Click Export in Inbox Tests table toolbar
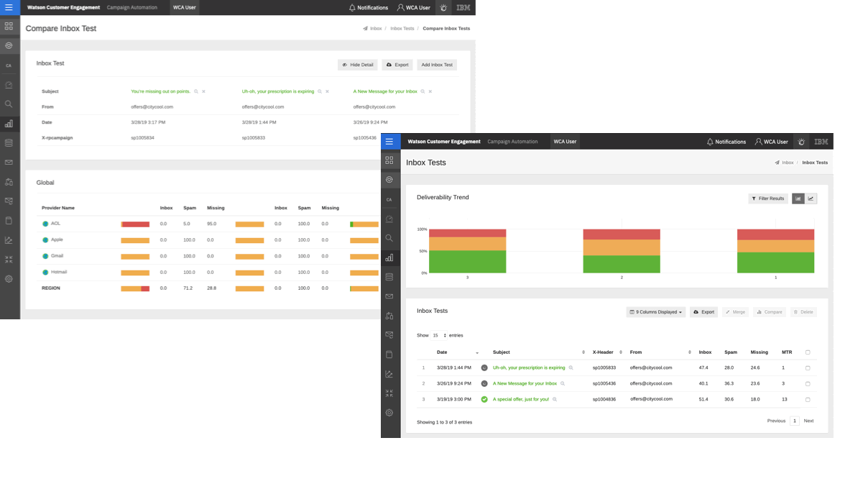868x484 pixels. click(x=703, y=312)
